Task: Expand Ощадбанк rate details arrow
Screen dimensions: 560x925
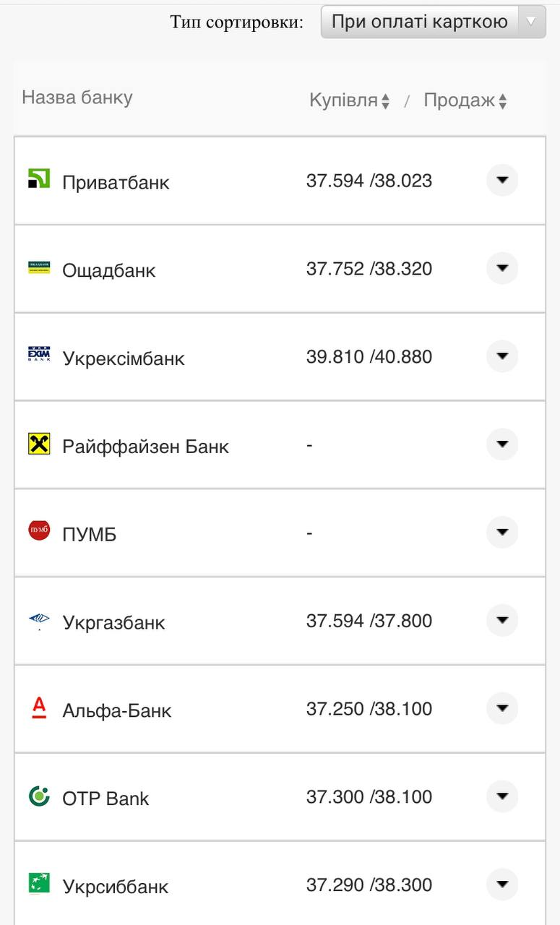Action: pos(502,268)
